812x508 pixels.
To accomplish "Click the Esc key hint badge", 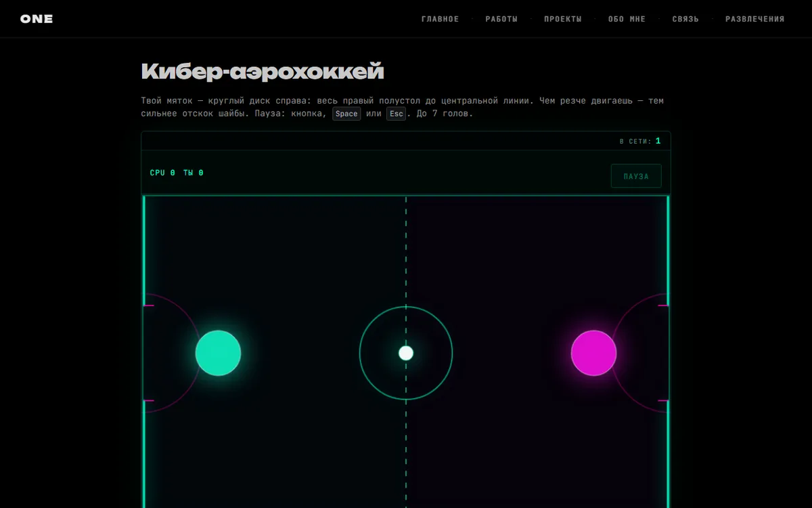I will [x=397, y=114].
